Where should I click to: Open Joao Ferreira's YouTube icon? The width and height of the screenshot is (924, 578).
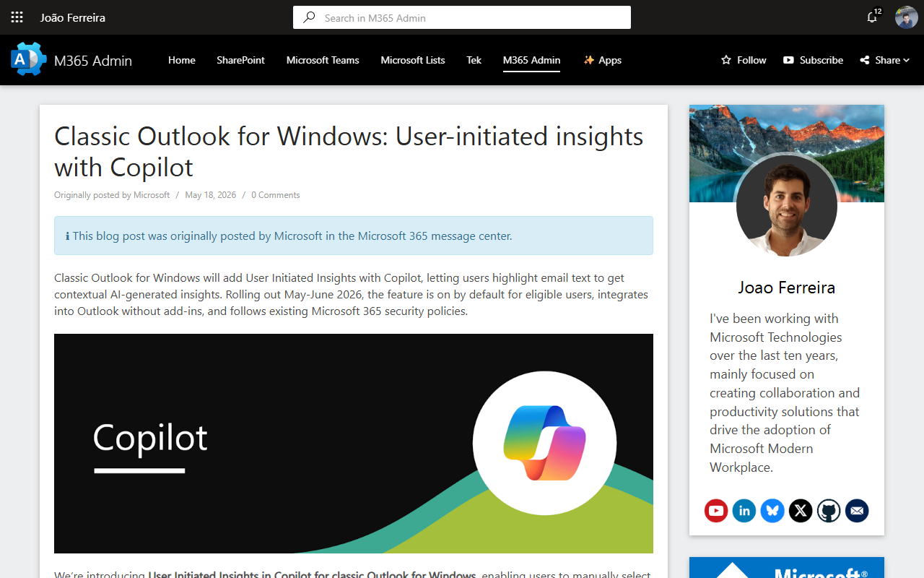[x=716, y=511]
